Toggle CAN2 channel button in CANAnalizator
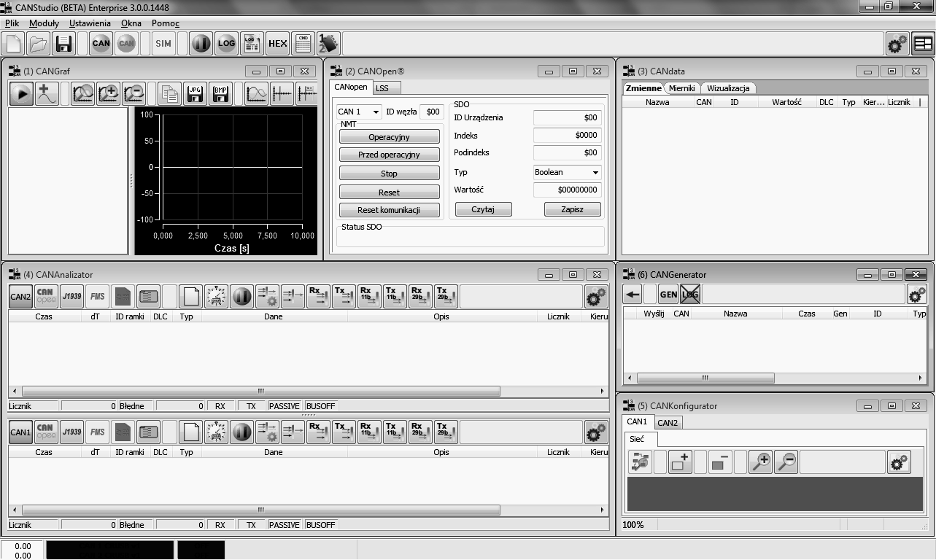The image size is (936, 560). [20, 296]
